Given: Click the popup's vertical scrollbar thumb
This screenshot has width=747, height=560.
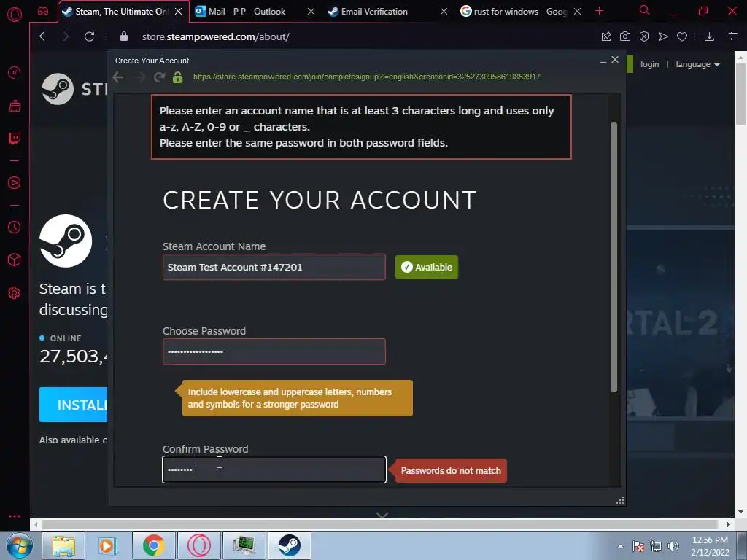Looking at the screenshot, I should click(614, 257).
